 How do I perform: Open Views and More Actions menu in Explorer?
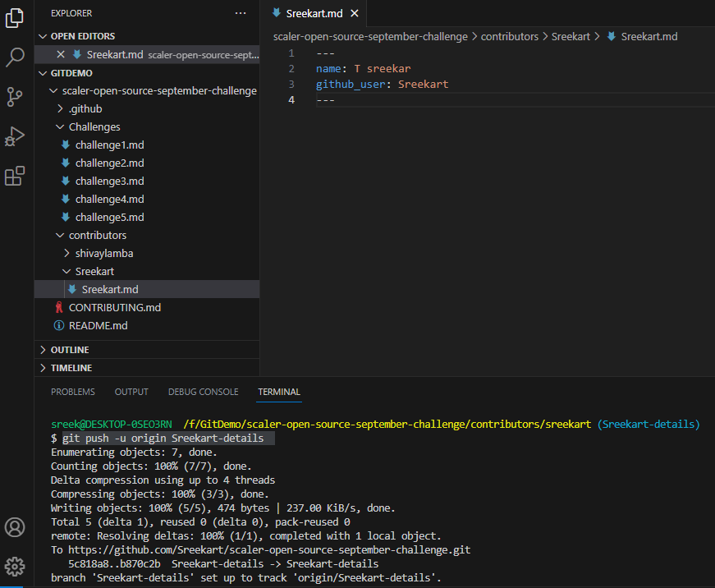coord(240,13)
